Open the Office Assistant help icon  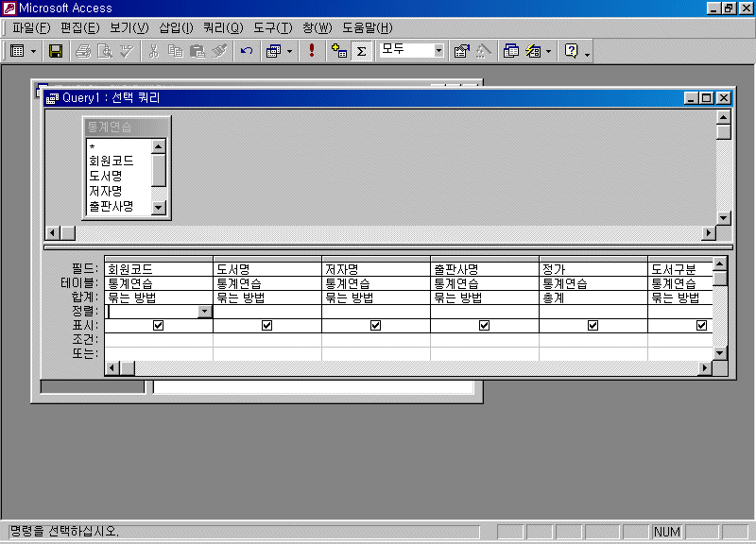click(572, 51)
